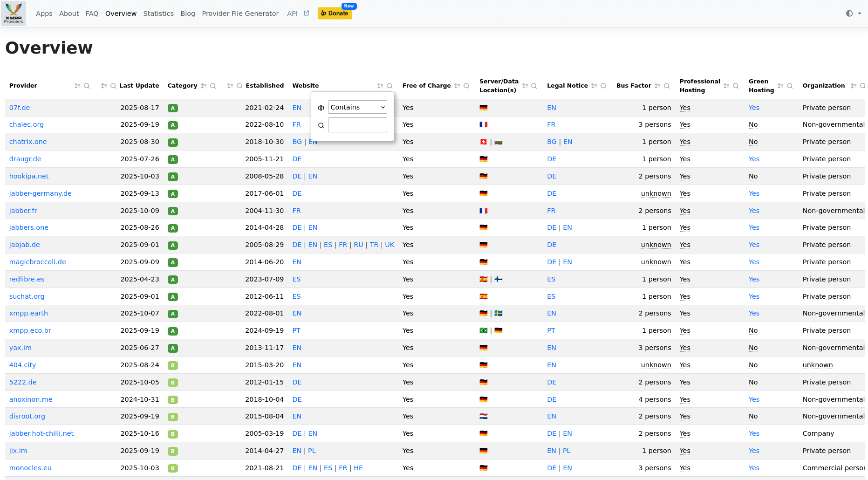This screenshot has height=480, width=868.
Task: Click the category B badge for disroot.org
Action: (173, 417)
